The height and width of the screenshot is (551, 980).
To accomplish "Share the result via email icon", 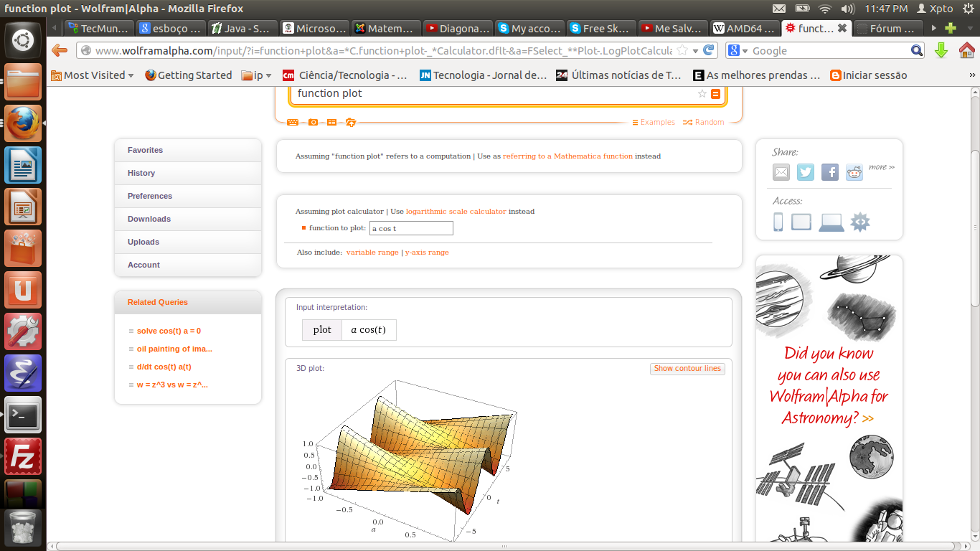I will tap(781, 172).
